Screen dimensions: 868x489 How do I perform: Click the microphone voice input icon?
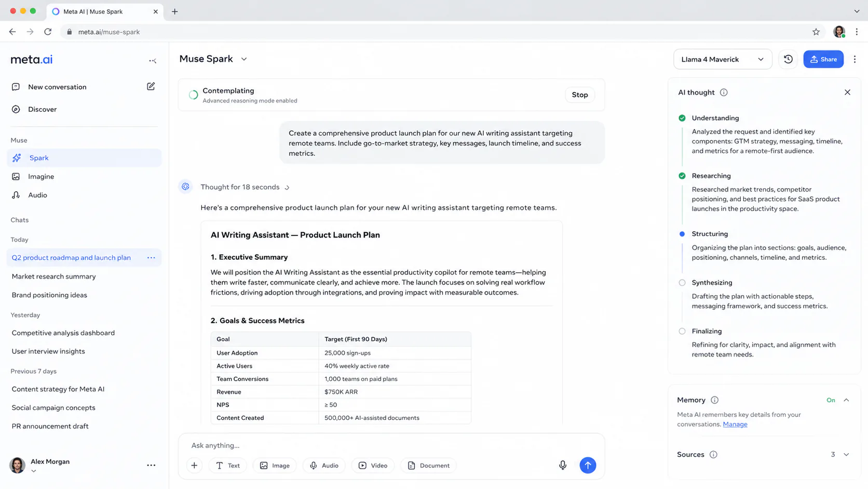(563, 466)
